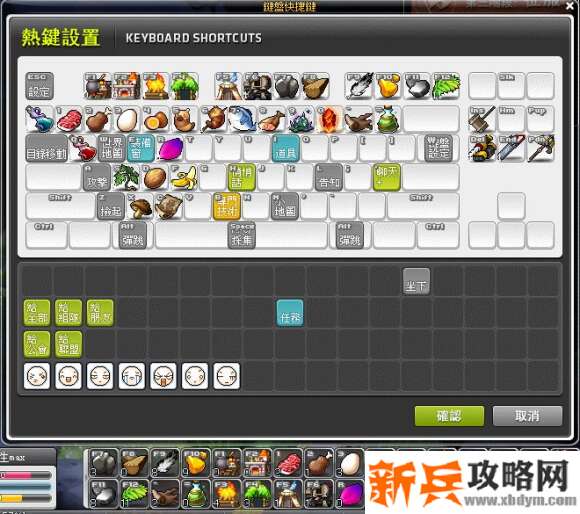Select the 小地圖 minimap key
580x514 pixels.
pos(285,206)
